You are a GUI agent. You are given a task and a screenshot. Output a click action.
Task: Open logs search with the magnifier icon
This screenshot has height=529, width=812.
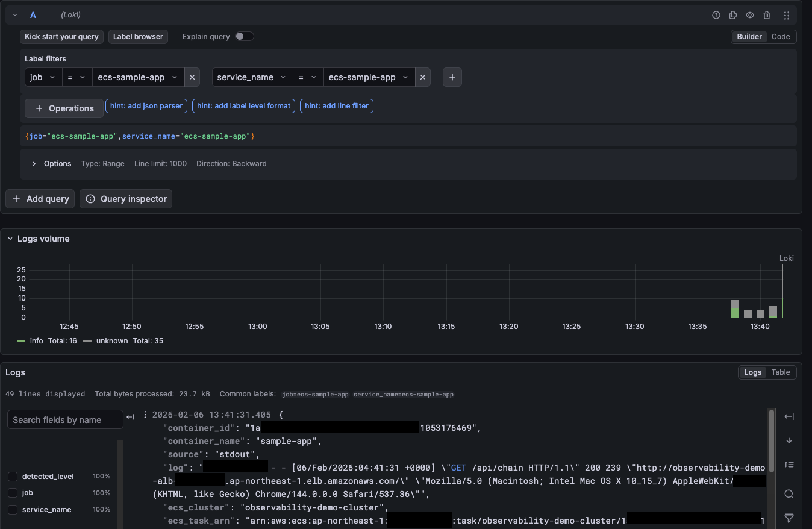789,494
